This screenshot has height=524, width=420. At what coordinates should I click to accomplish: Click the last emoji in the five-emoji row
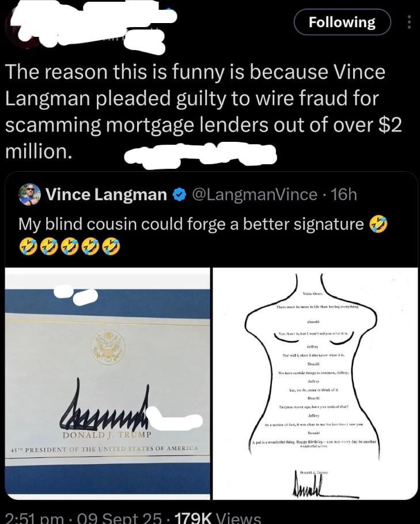pyautogui.click(x=111, y=247)
